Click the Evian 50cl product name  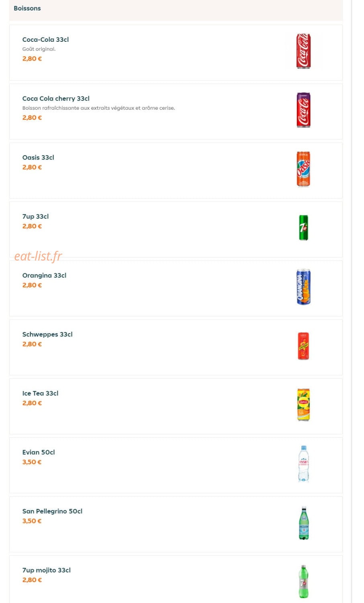pyautogui.click(x=39, y=452)
